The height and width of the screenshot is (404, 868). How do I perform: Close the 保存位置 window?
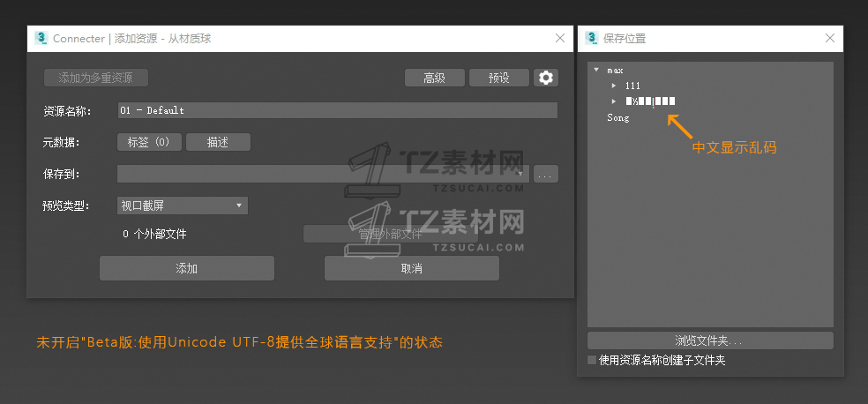(830, 38)
